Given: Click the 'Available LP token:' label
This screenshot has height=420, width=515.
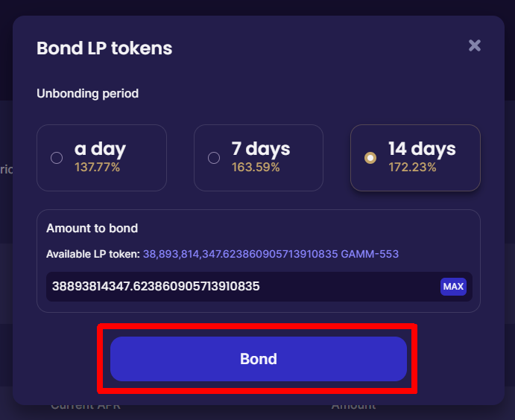Looking at the screenshot, I should (x=93, y=254).
